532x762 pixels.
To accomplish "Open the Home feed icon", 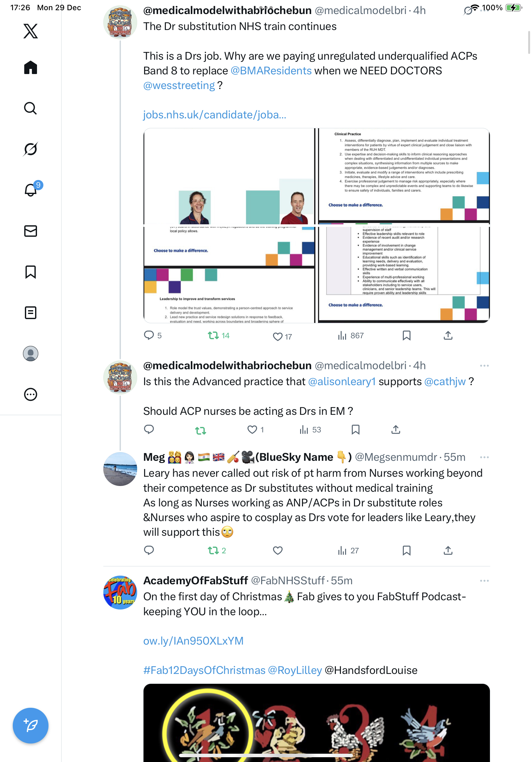I will tap(31, 67).
